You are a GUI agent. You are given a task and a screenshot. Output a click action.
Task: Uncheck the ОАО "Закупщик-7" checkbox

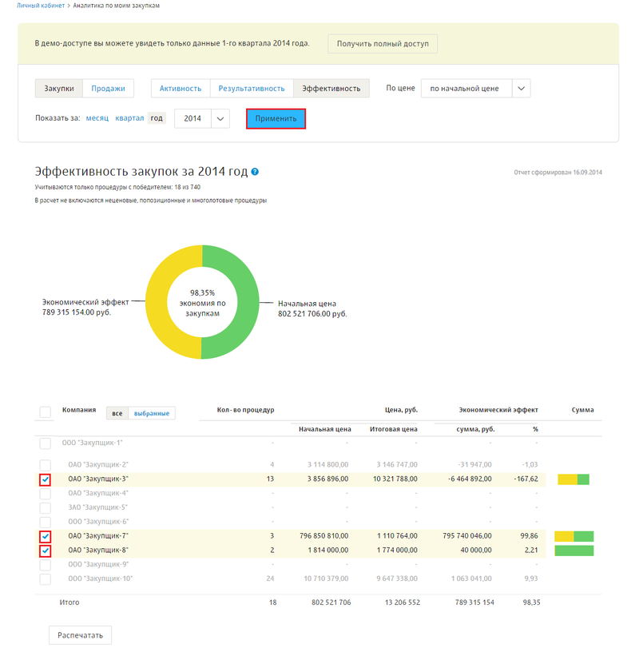point(46,536)
